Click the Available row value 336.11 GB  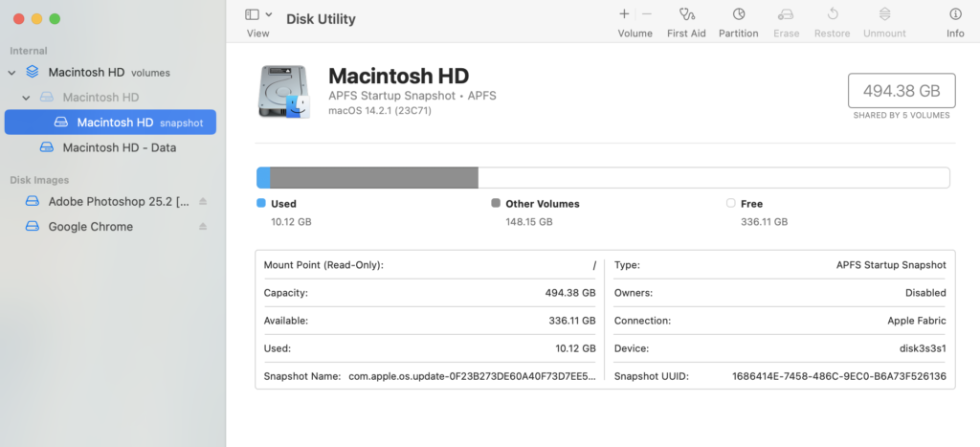pos(572,321)
